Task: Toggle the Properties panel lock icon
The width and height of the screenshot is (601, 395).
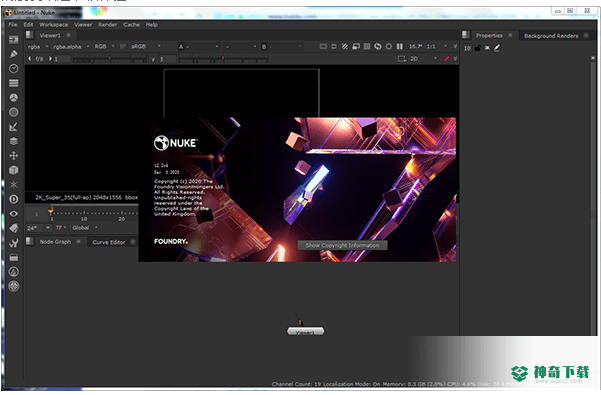Action: [478, 48]
